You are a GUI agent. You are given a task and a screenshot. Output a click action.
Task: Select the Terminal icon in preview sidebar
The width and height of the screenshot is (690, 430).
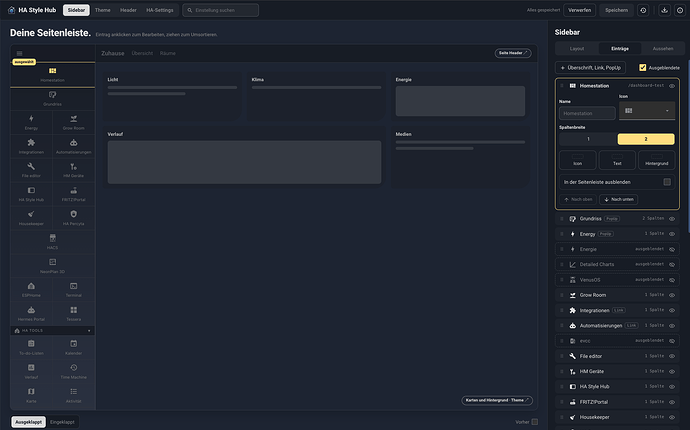click(x=73, y=286)
